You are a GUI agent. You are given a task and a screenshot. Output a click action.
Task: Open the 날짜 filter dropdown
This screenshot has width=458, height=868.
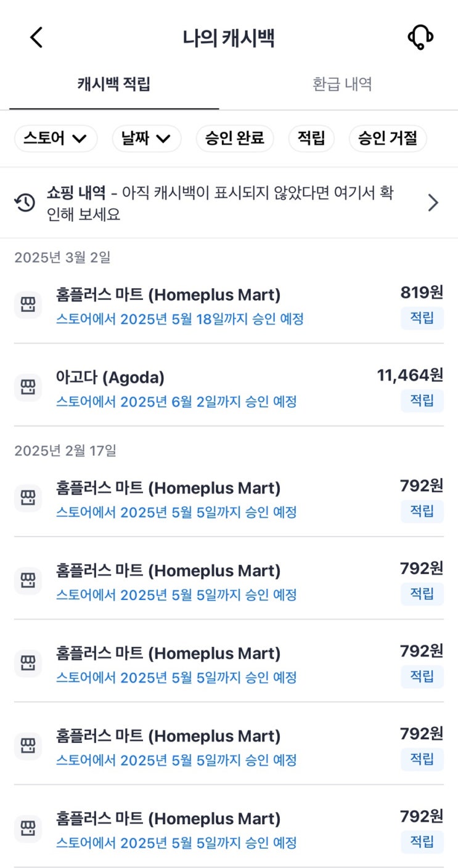pos(146,139)
